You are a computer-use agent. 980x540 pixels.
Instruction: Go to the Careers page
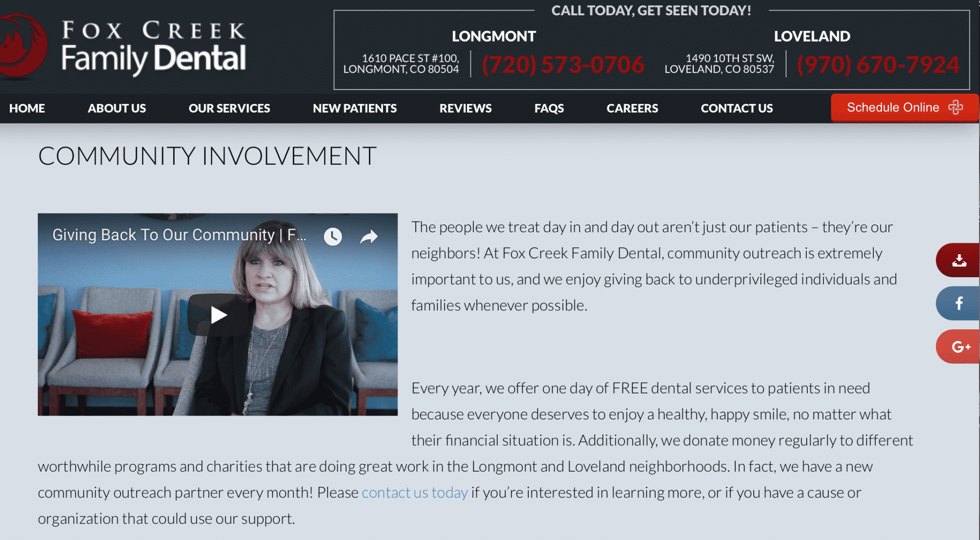click(632, 108)
